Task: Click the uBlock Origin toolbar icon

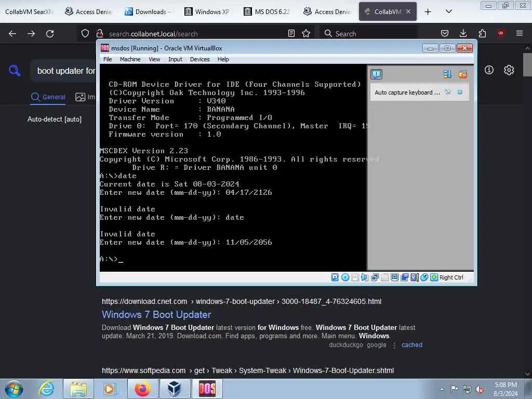Action: [501, 33]
